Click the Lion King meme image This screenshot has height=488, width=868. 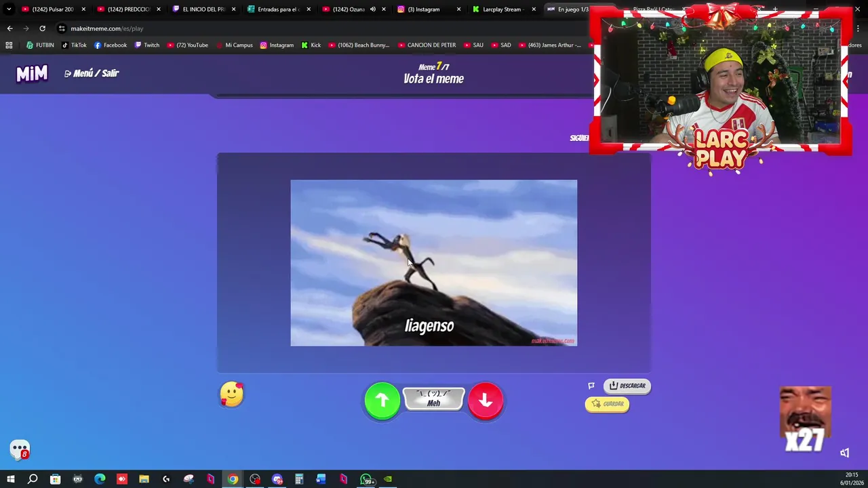[x=434, y=263]
